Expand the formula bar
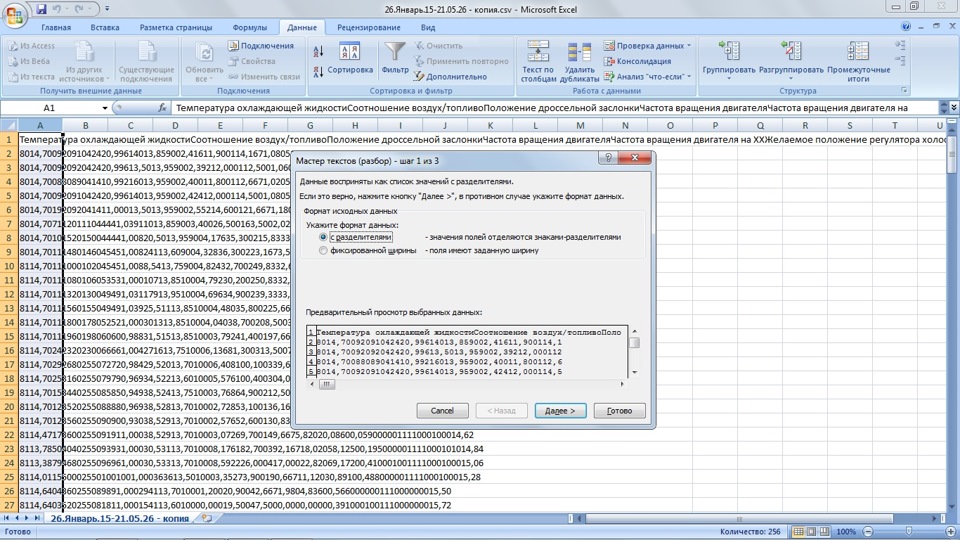Screen dimensions: 960x540 pos(954,108)
